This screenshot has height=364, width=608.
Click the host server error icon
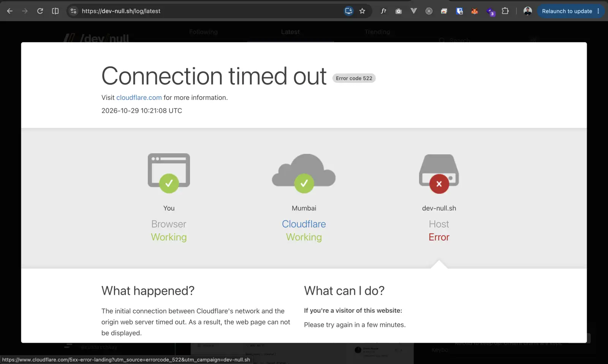pos(439,174)
